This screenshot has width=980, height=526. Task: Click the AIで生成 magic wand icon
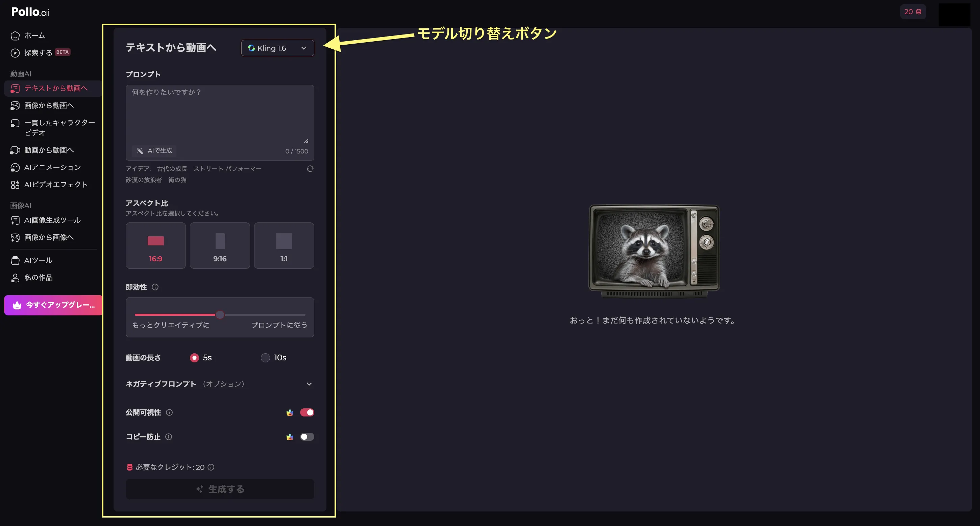pyautogui.click(x=140, y=151)
